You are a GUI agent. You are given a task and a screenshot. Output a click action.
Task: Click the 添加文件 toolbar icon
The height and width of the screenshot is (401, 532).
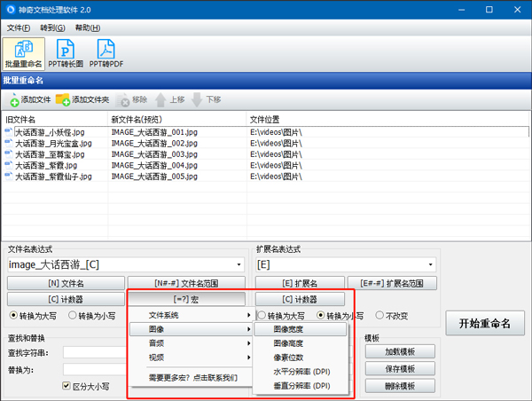tap(14, 100)
